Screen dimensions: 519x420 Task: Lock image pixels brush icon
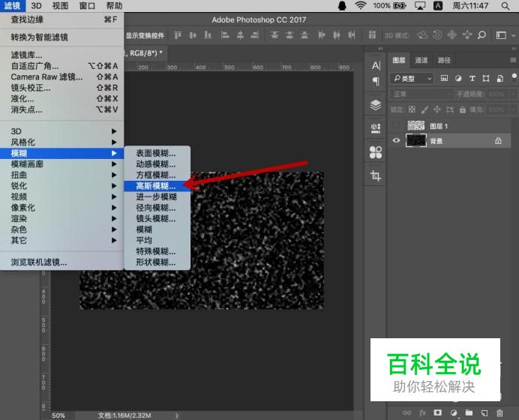(424, 109)
